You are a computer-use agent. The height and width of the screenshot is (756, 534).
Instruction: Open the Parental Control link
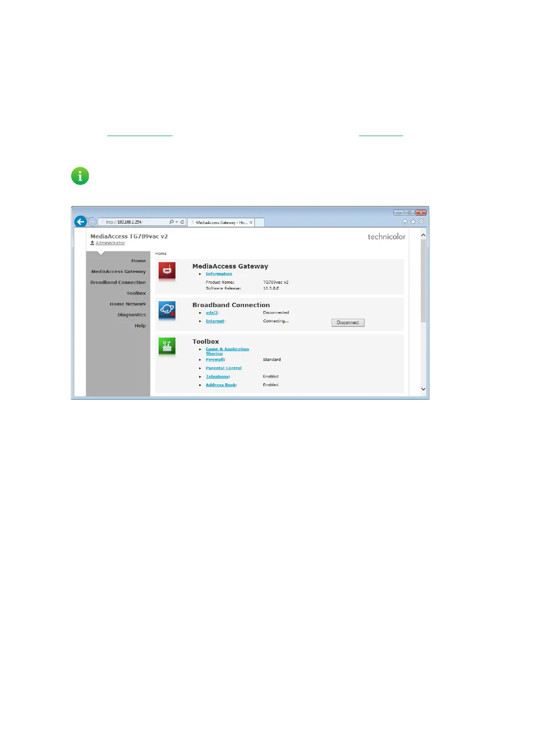pyautogui.click(x=223, y=368)
